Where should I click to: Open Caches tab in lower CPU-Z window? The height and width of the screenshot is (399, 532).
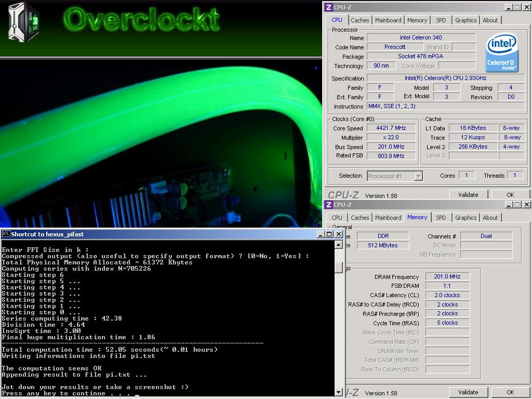(360, 218)
